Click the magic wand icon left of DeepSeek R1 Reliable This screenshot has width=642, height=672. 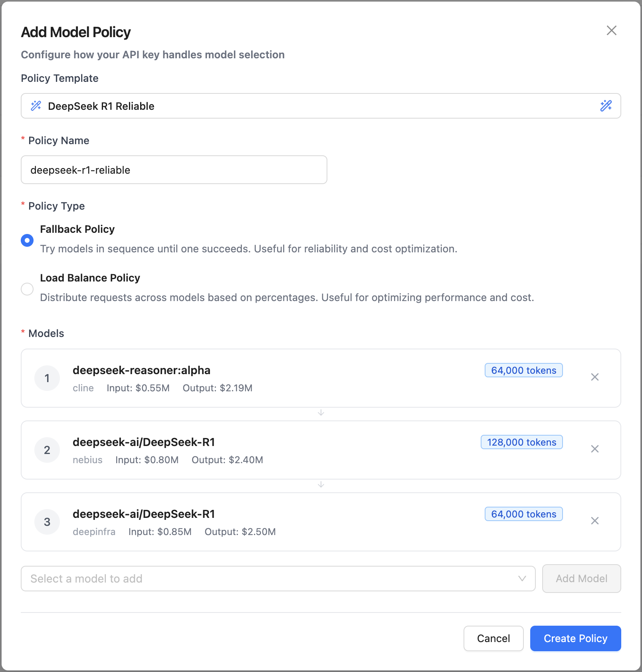pos(36,106)
